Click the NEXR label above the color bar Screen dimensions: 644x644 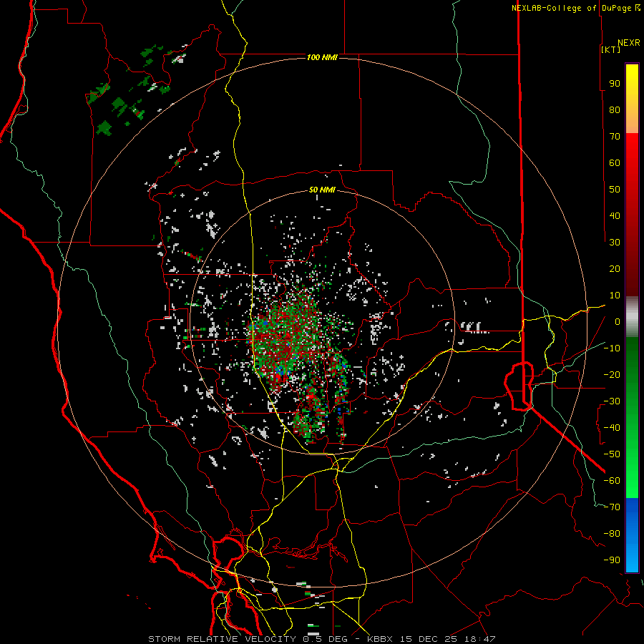click(x=628, y=43)
